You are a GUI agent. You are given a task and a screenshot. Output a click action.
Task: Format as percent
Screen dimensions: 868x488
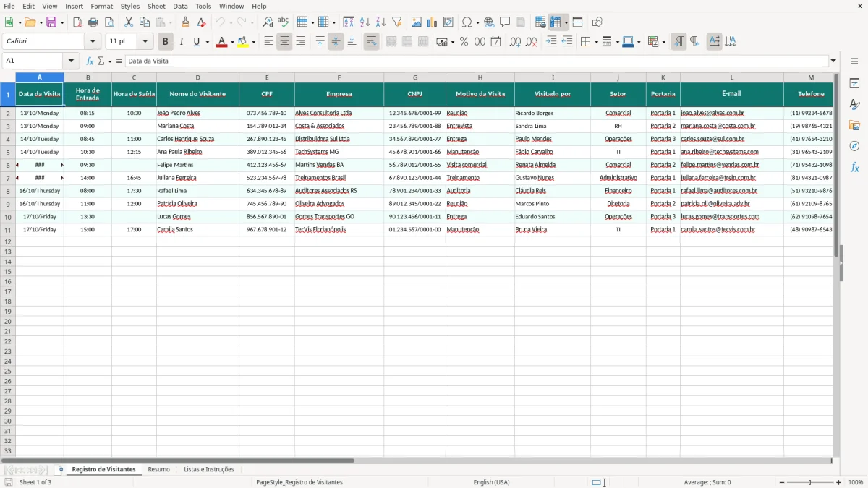coord(464,42)
